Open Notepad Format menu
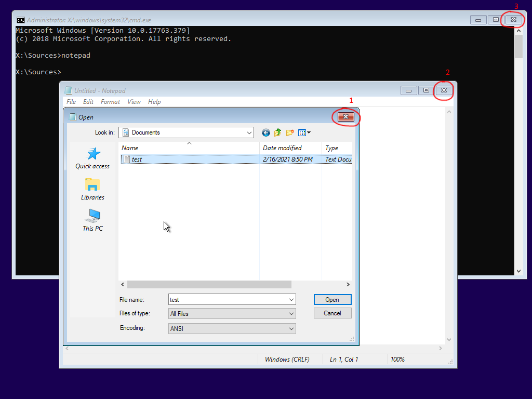The image size is (532, 399). [x=110, y=102]
